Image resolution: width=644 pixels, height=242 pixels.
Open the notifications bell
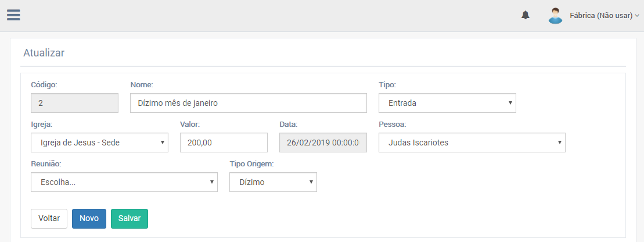(526, 15)
